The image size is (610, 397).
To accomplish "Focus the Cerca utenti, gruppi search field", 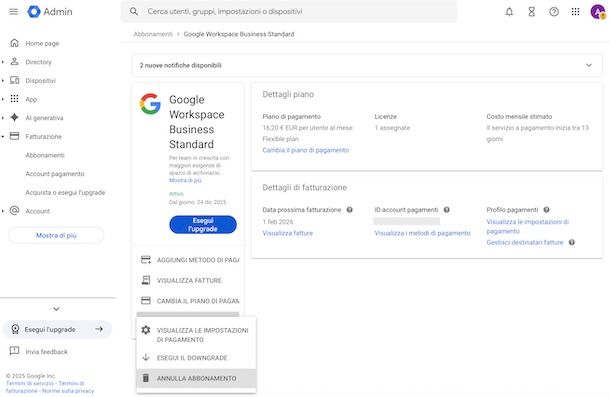I will [289, 12].
